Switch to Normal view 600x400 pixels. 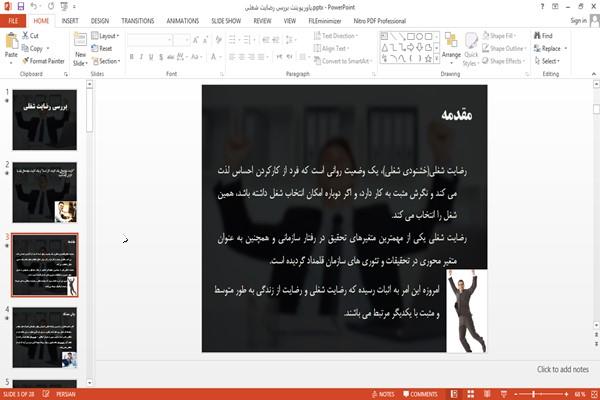tap(454, 394)
